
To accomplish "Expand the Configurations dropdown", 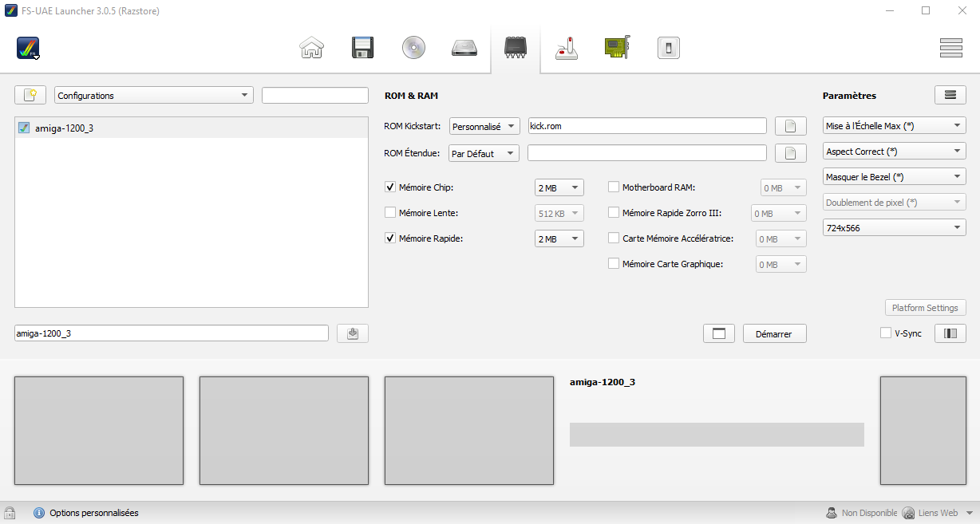I will coord(154,96).
